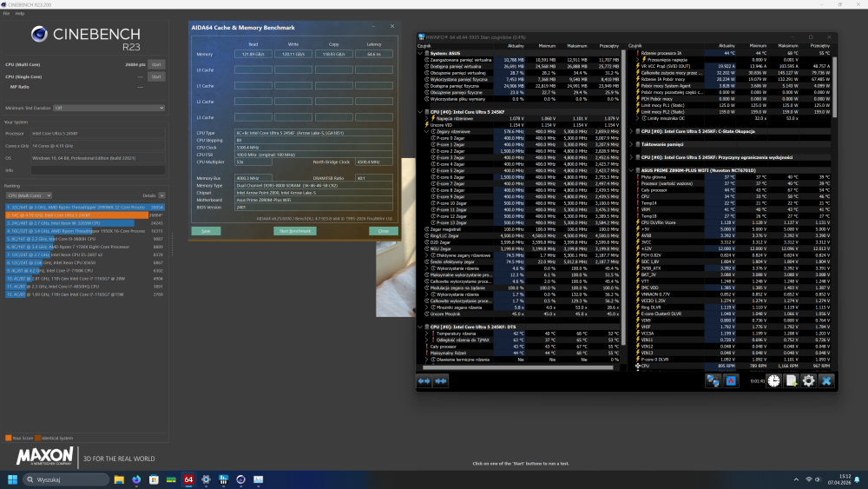Viewport: 868px width, 489px height.
Task: Expand the Details arrow in Ranking
Action: (x=161, y=195)
